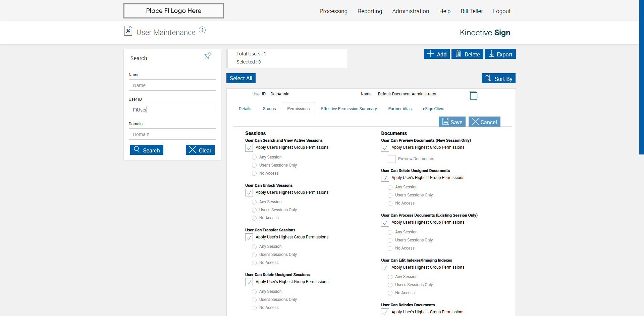Cancel the permission edits
Screen dimensions: 644x316
[x=484, y=122]
